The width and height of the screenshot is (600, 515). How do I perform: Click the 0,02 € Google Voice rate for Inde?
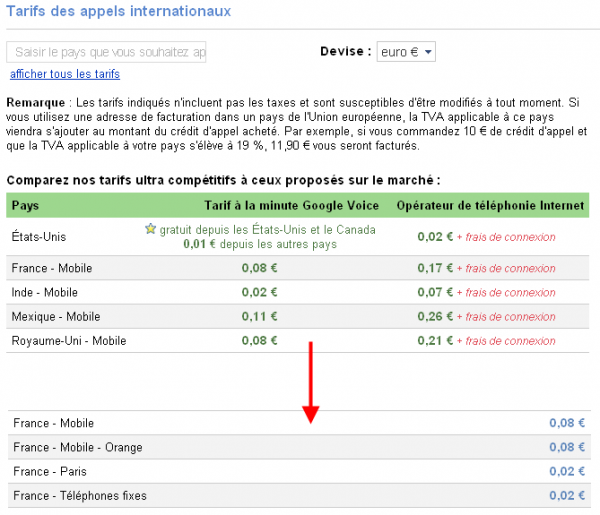pyautogui.click(x=259, y=292)
